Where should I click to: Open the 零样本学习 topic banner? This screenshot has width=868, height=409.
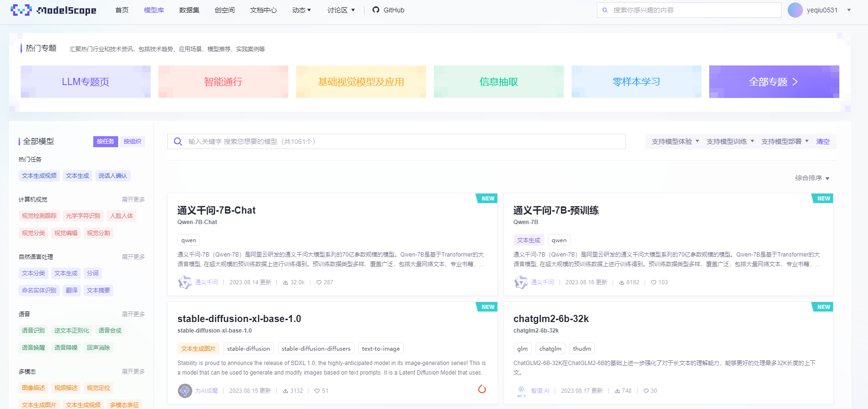(637, 82)
